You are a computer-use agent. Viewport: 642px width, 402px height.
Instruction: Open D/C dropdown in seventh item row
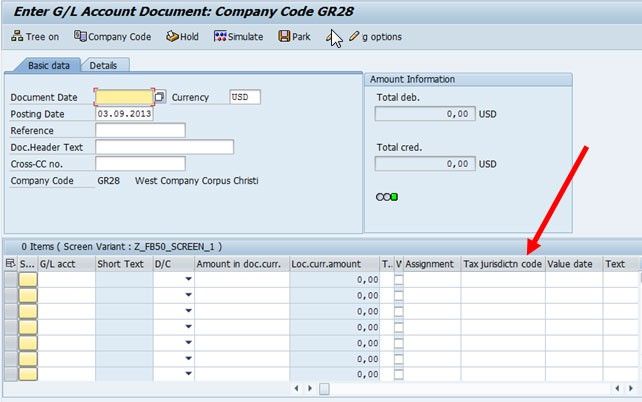point(188,373)
